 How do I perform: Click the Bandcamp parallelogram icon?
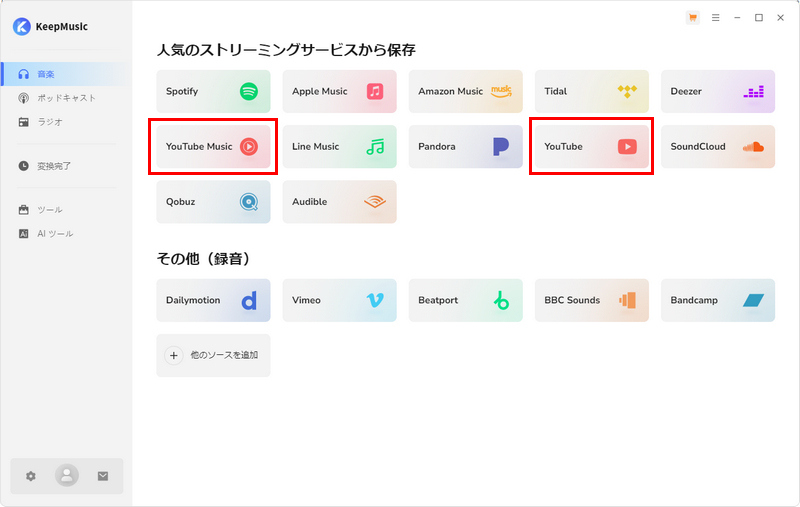[753, 300]
